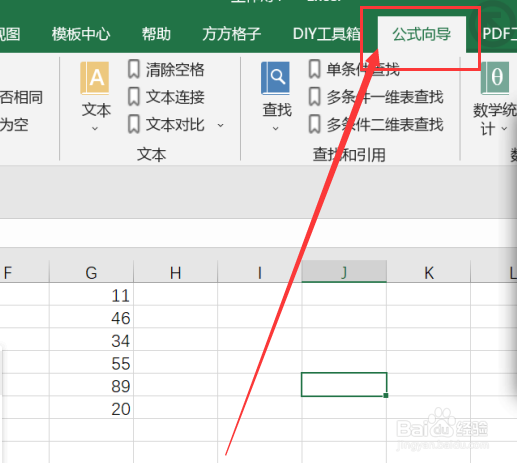Image resolution: width=517 pixels, height=463 pixels.
Task: Click the fill handle of the selected cell
Action: 386,395
